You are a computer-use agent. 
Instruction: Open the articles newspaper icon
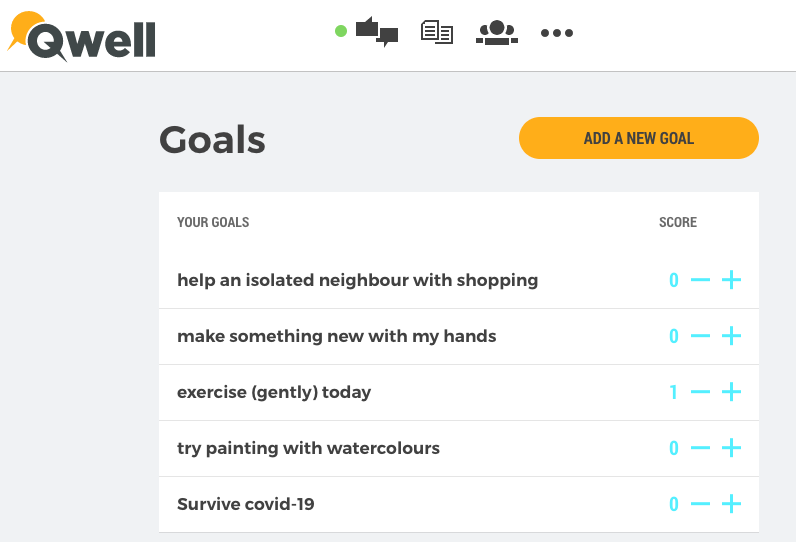tap(437, 32)
